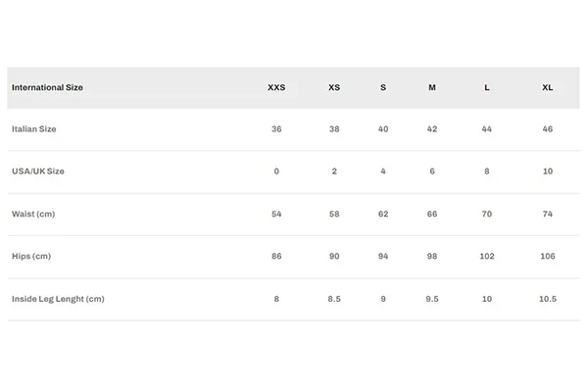Click the S size column header
Viewport: 588px width, 392px height.
point(383,87)
